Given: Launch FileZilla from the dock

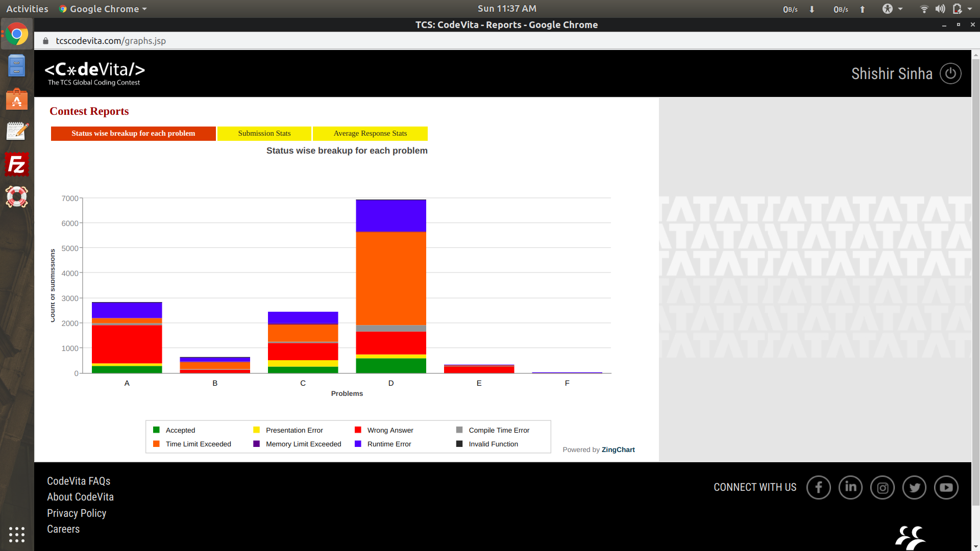Looking at the screenshot, I should [16, 164].
